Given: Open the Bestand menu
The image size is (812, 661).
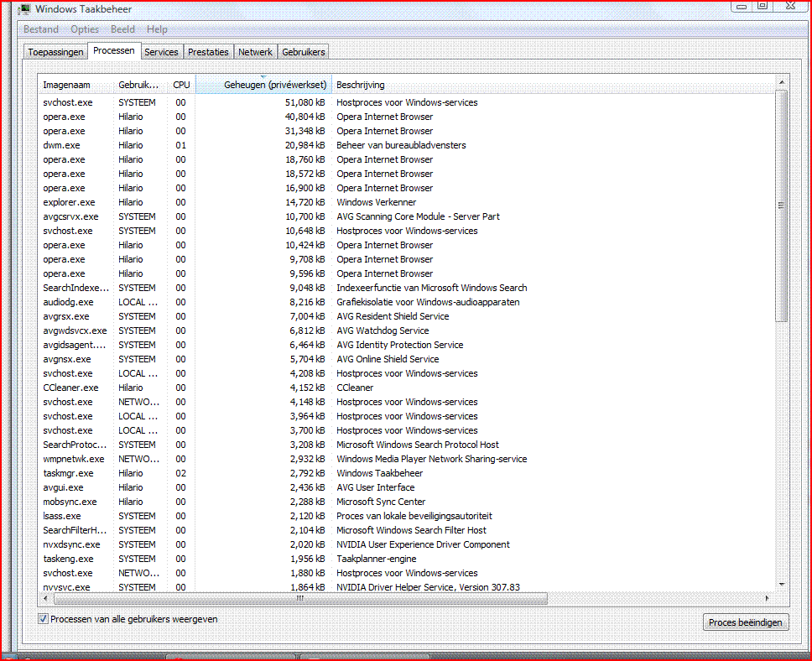Looking at the screenshot, I should 41,29.
